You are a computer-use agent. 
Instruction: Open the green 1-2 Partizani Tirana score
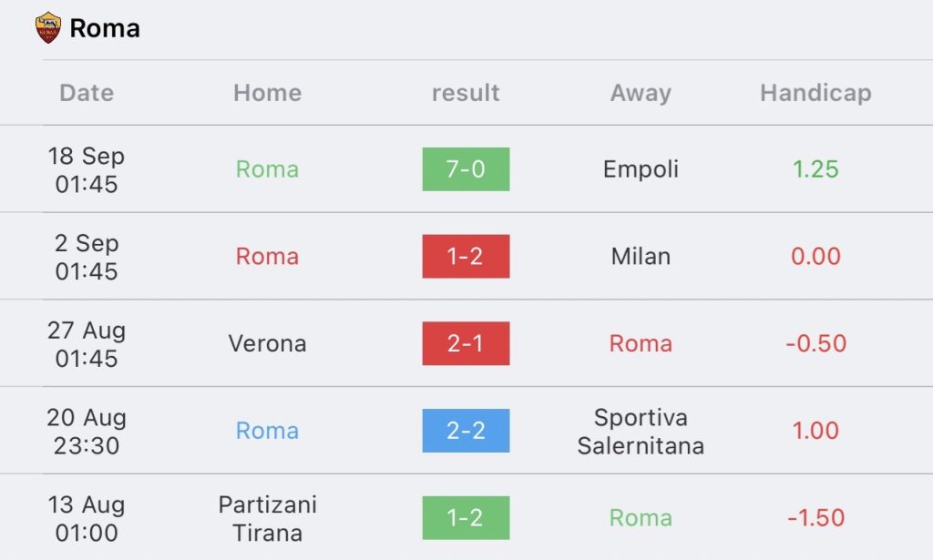tap(466, 518)
